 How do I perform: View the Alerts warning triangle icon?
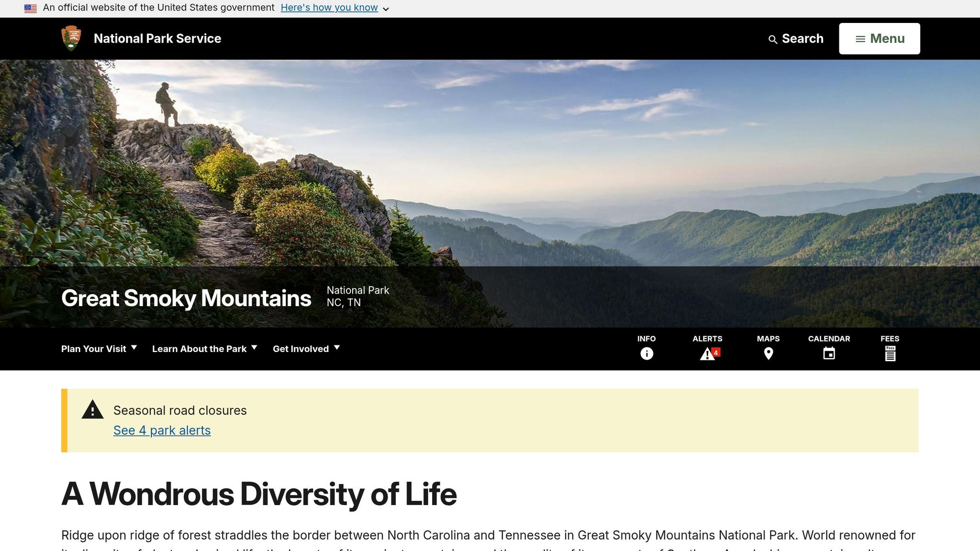[x=707, y=354]
